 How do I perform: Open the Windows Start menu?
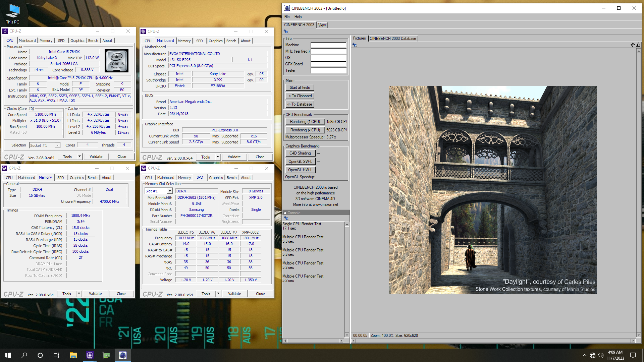click(x=8, y=355)
